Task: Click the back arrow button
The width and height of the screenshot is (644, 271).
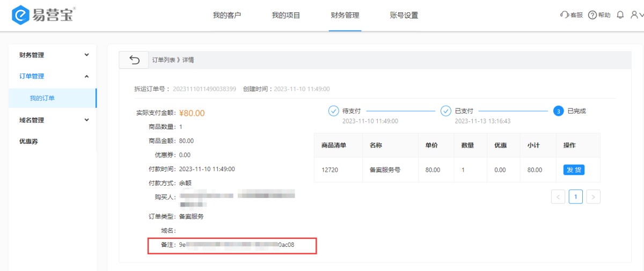Action: point(134,60)
